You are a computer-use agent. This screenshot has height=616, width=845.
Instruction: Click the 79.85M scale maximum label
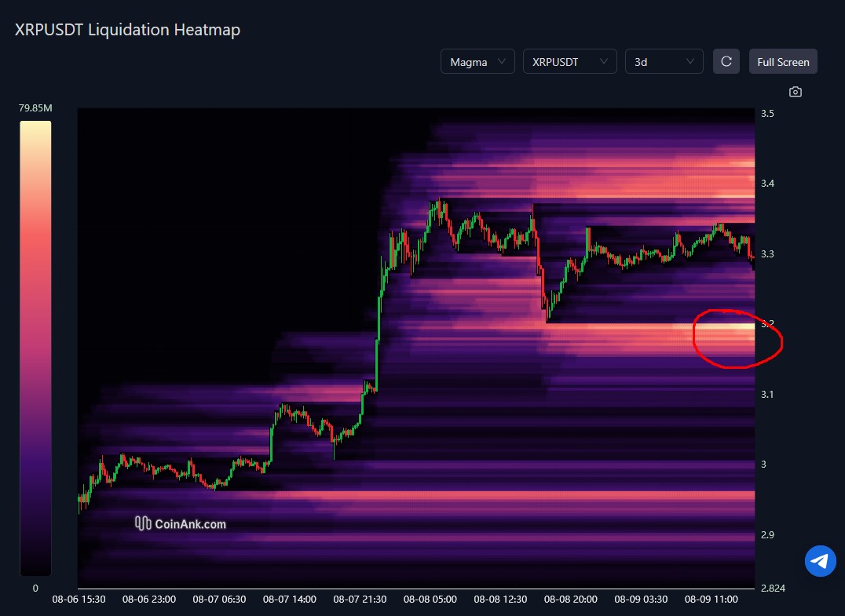35,108
